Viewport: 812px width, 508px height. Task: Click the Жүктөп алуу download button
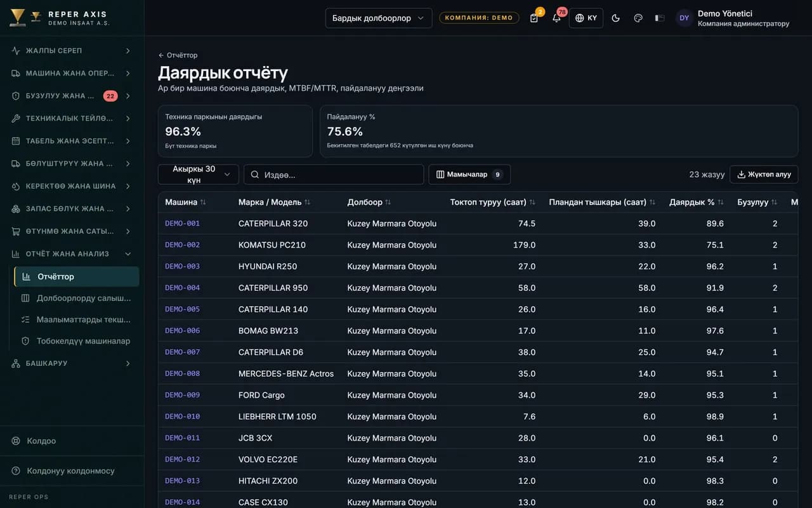tap(764, 175)
